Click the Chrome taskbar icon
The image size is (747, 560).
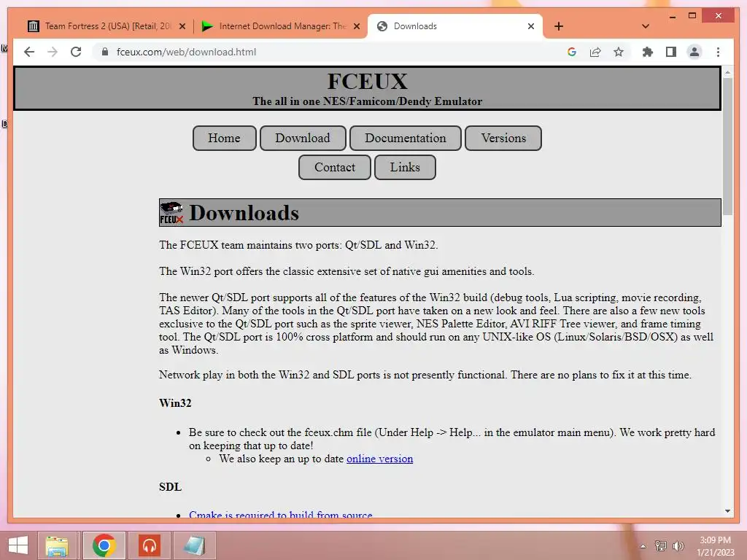[x=104, y=545]
